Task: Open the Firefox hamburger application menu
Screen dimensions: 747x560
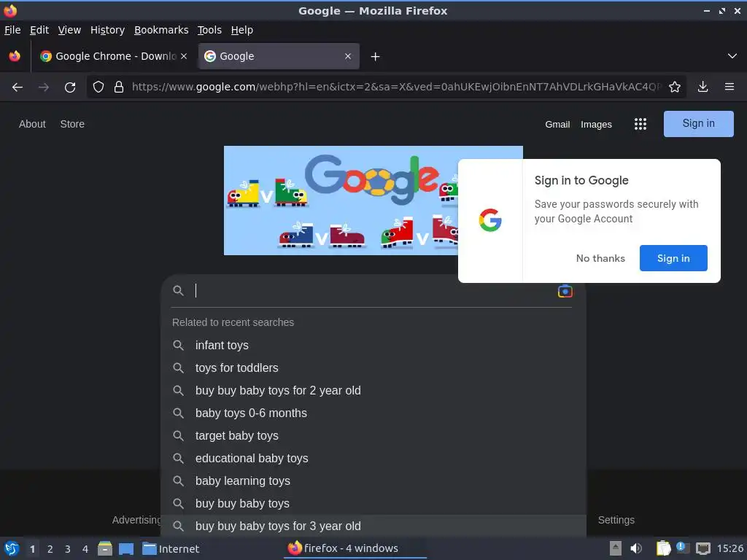Action: 729,87
